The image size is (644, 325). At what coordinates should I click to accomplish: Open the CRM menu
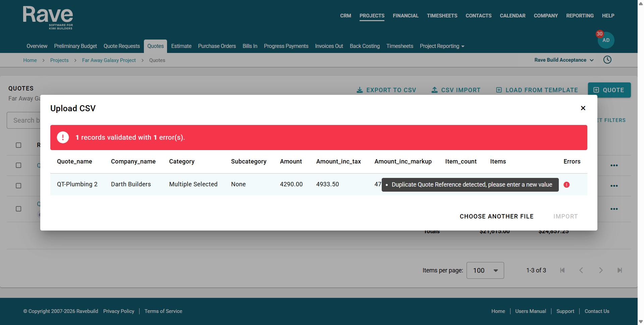(345, 16)
